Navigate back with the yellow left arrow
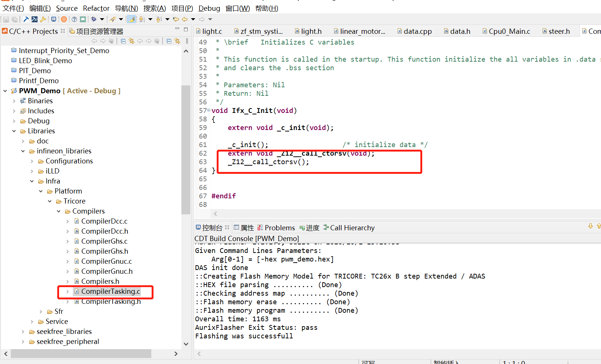This screenshot has height=364, width=601. click(184, 19)
